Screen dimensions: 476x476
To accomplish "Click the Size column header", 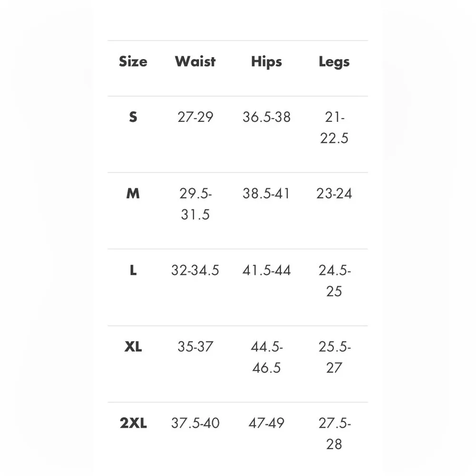I will (x=133, y=62).
